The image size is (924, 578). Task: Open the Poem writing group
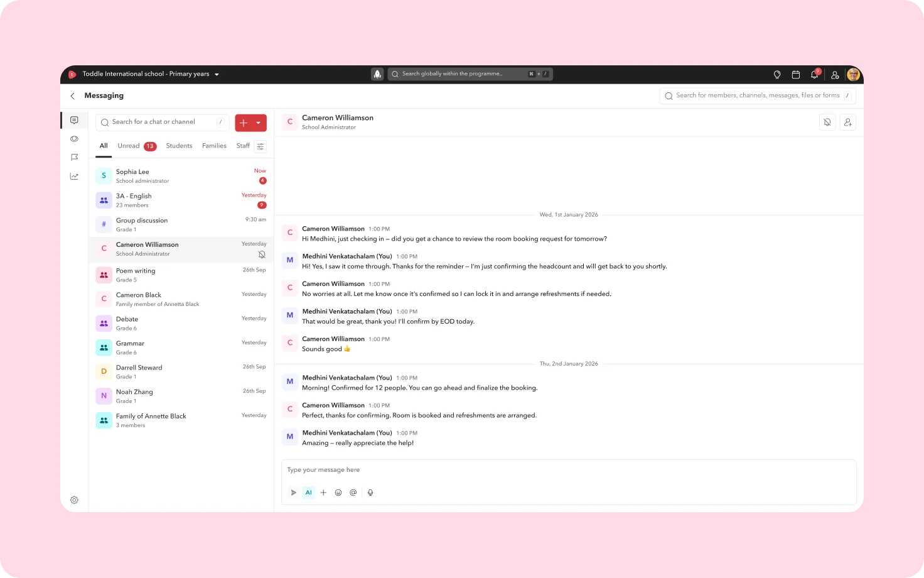(x=181, y=275)
